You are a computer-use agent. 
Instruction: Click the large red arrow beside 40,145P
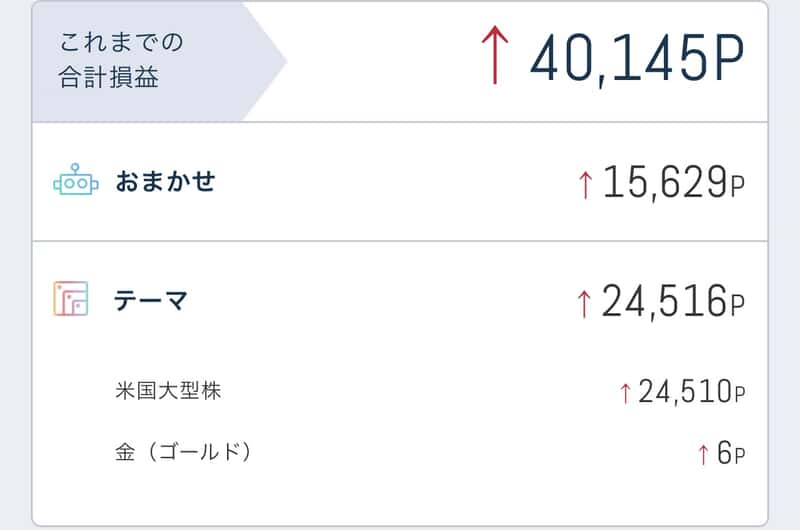495,55
